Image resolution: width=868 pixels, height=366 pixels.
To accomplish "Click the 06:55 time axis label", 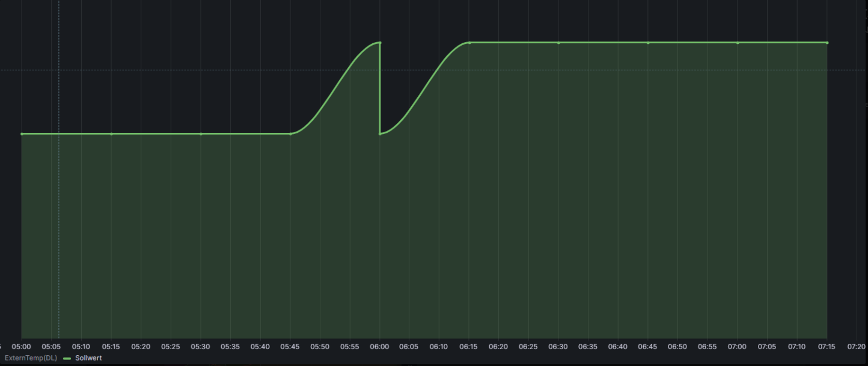I will (708, 347).
